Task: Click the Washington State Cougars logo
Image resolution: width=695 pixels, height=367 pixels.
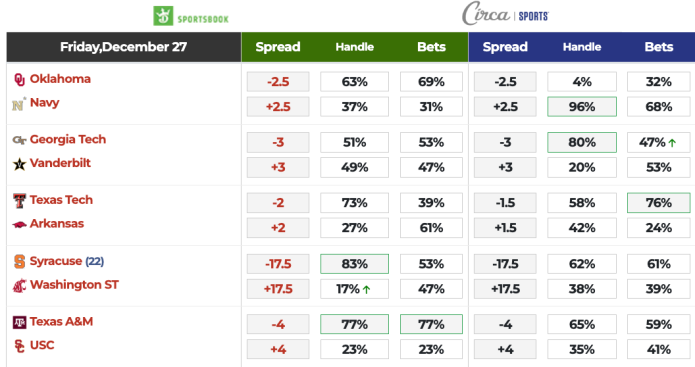Action: tap(19, 286)
